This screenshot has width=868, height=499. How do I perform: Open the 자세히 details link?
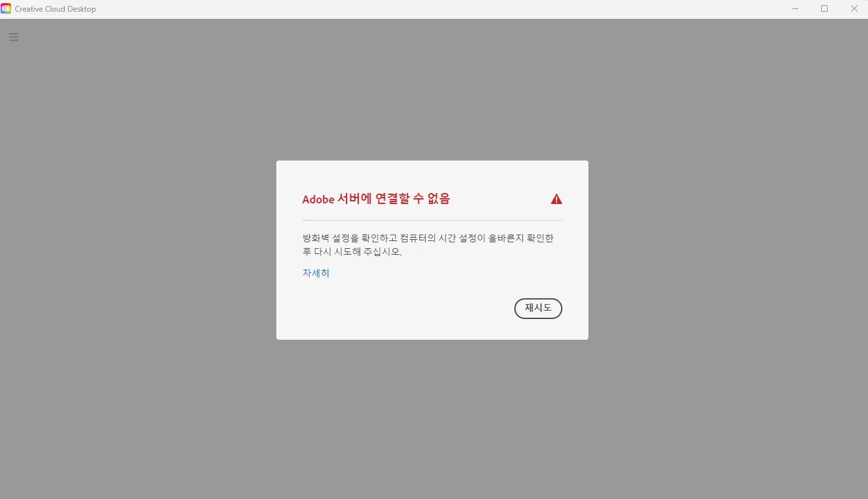click(x=316, y=274)
